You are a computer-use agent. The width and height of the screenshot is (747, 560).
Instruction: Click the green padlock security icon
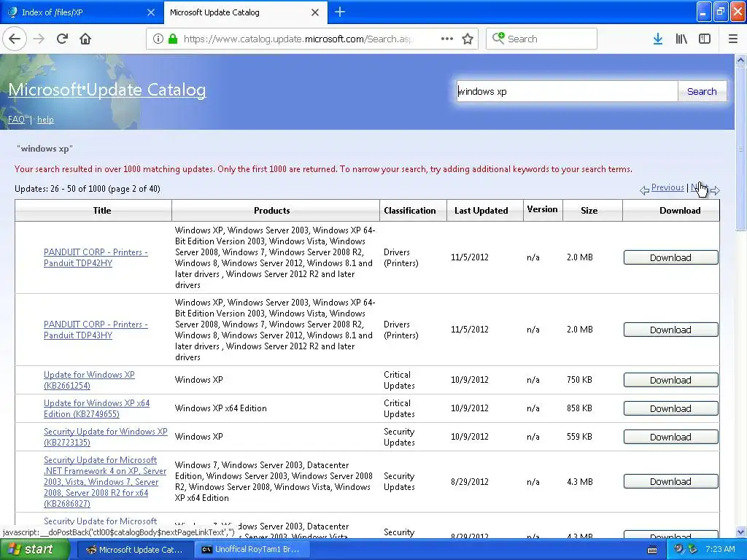tap(173, 39)
